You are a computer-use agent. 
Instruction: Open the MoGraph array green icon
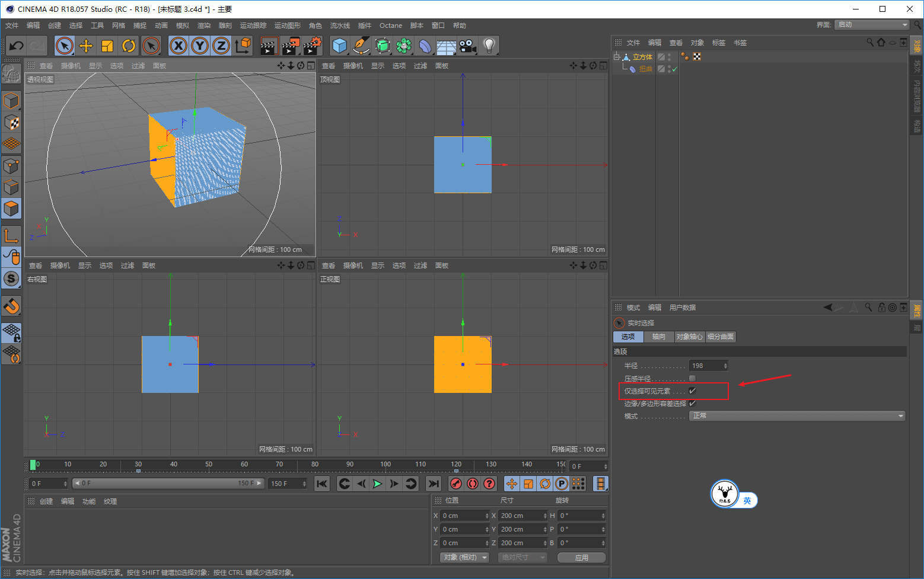(404, 46)
